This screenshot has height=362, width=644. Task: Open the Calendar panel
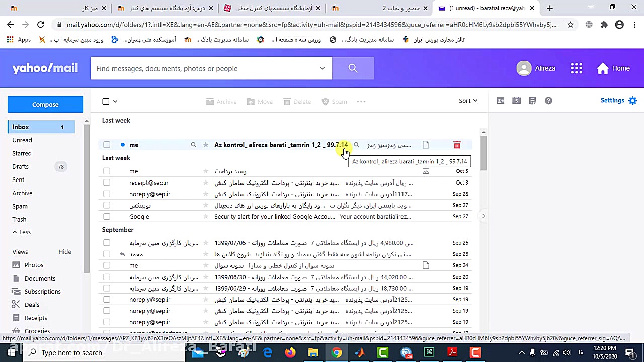516,101
